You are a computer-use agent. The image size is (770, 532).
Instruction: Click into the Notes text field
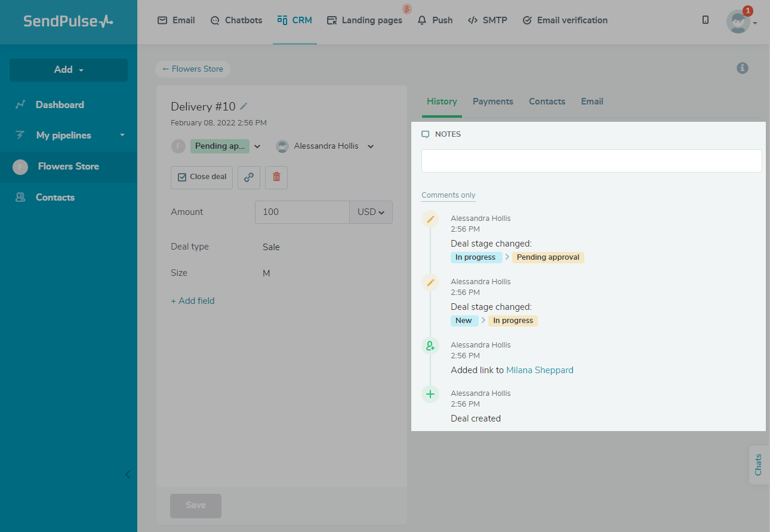591,161
